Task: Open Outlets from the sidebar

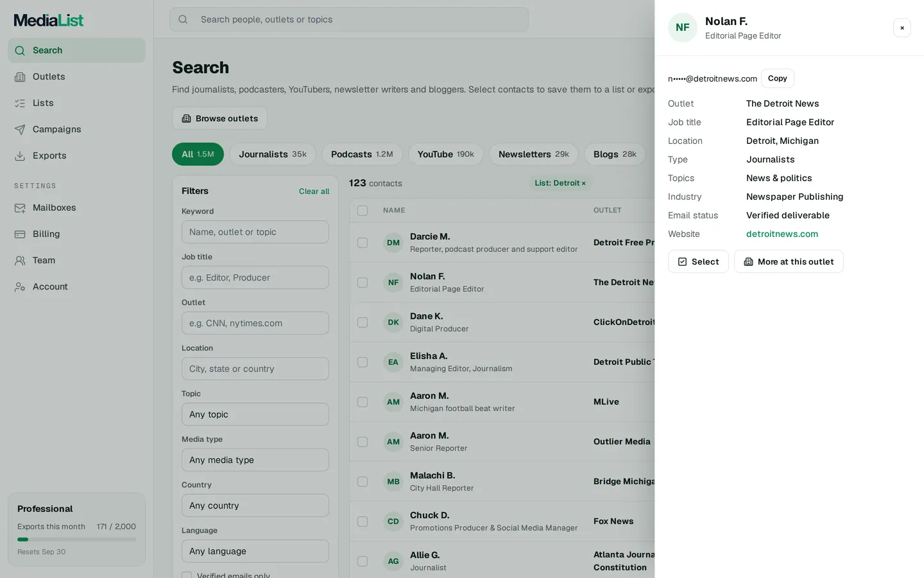Action: pos(76,76)
